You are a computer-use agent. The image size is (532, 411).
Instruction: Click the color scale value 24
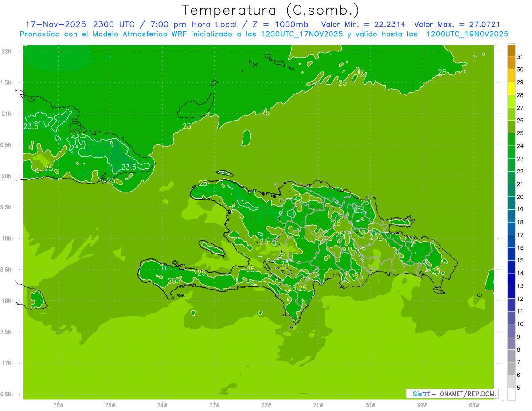[520, 146]
